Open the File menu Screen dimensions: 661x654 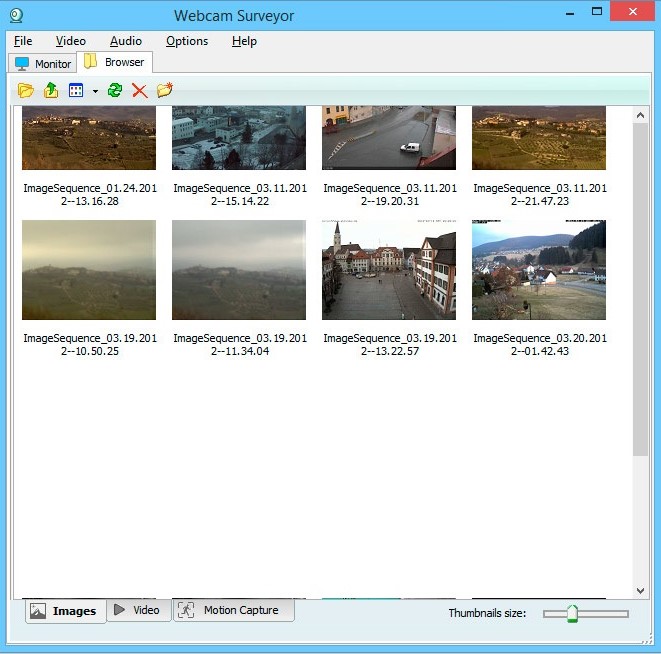click(23, 41)
